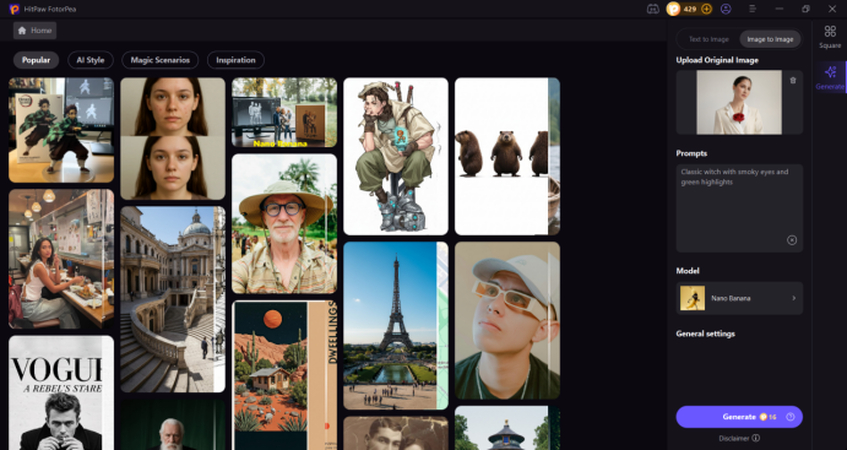Switch to Image to Image mode

(x=770, y=39)
